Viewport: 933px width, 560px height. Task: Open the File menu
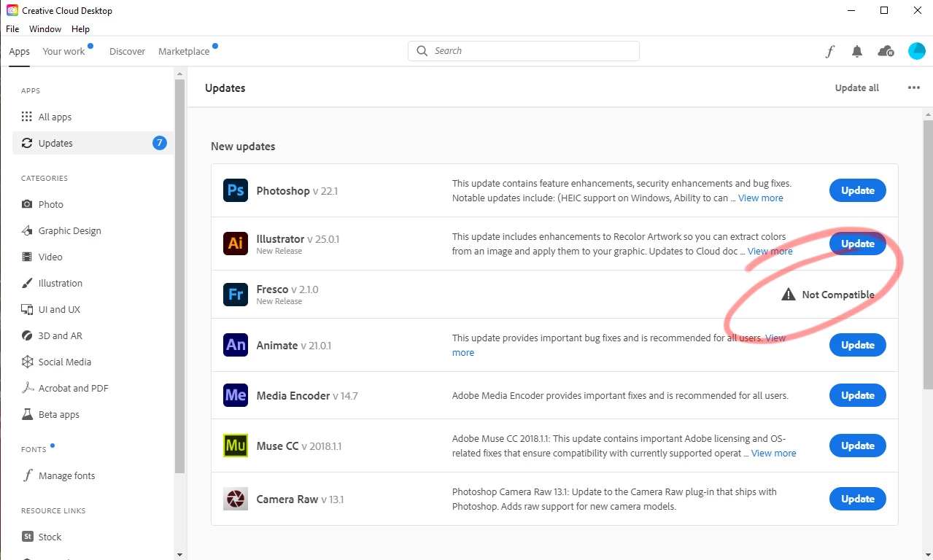coord(12,29)
